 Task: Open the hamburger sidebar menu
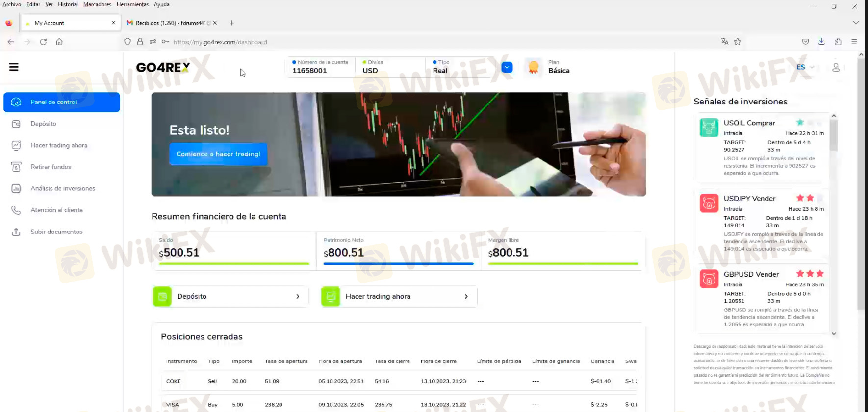coord(14,67)
